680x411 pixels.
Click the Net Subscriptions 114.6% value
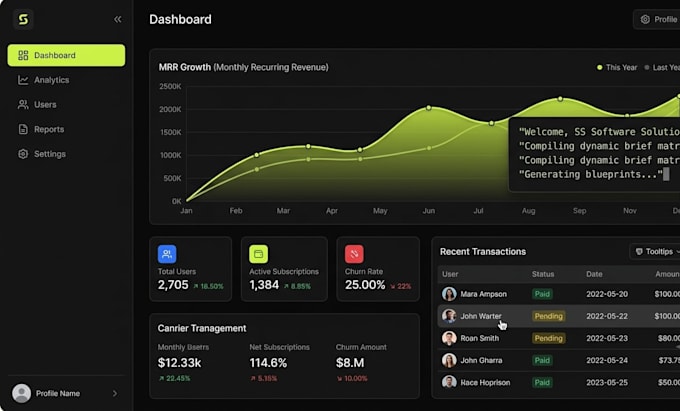click(x=268, y=362)
